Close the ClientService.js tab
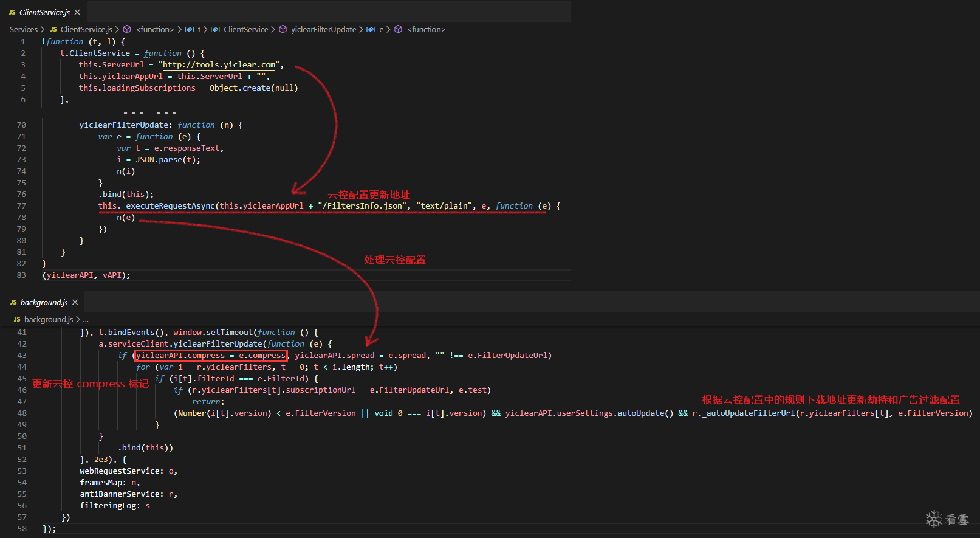This screenshot has height=538, width=980. [x=77, y=12]
